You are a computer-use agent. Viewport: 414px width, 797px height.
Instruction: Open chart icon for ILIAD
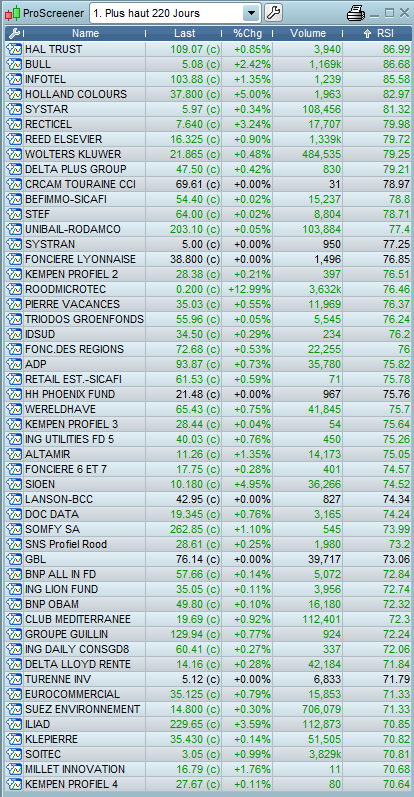click(13, 724)
